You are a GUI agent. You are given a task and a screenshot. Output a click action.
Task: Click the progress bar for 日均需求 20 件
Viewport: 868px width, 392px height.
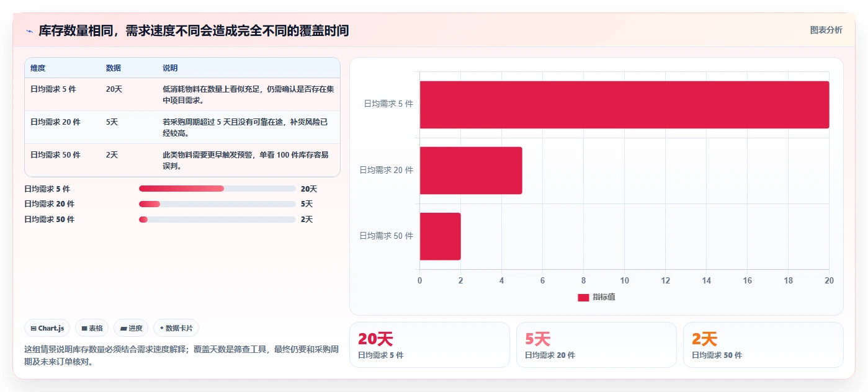pos(217,204)
